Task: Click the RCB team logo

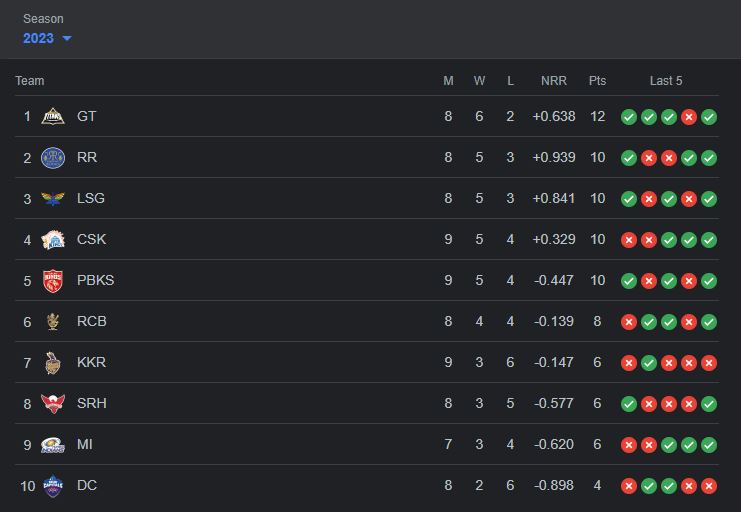Action: point(53,322)
